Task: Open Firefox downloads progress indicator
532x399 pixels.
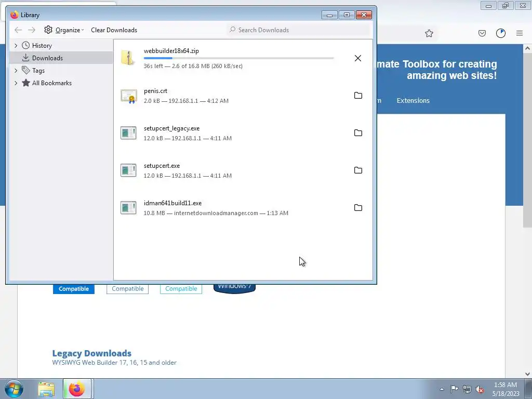Action: click(x=501, y=33)
